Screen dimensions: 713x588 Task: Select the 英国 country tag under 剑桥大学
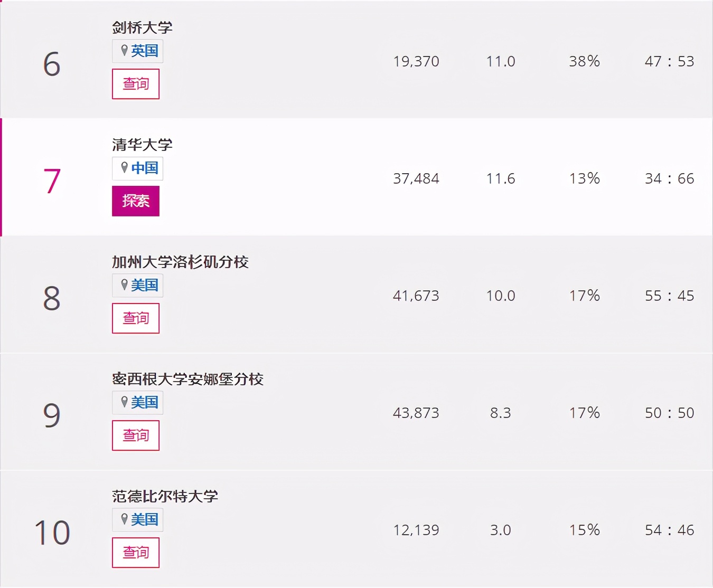click(x=144, y=51)
